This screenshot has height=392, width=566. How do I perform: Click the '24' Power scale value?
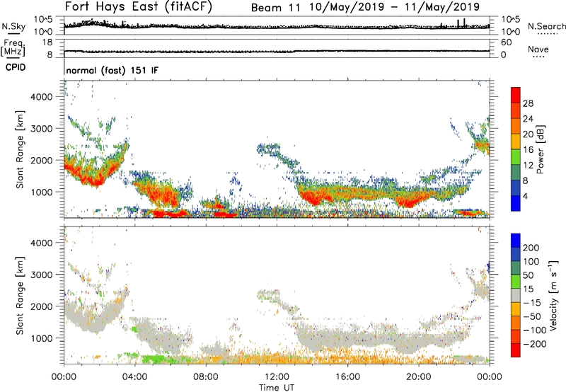[x=528, y=119]
